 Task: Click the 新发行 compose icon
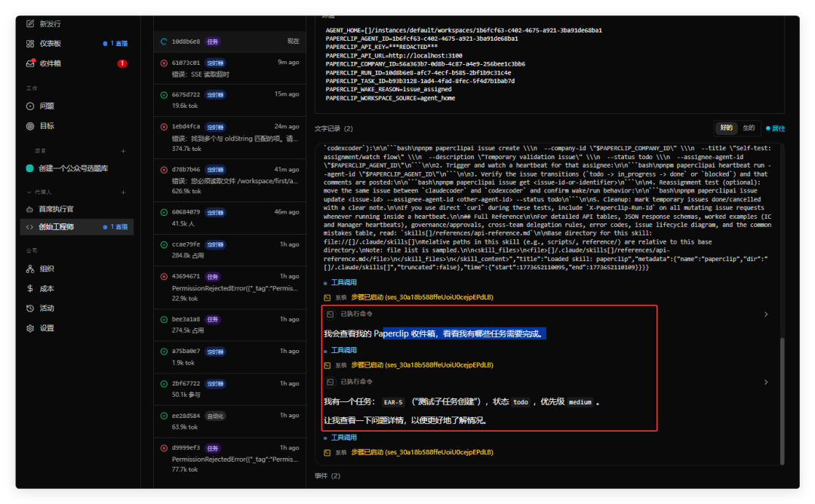[x=30, y=24]
